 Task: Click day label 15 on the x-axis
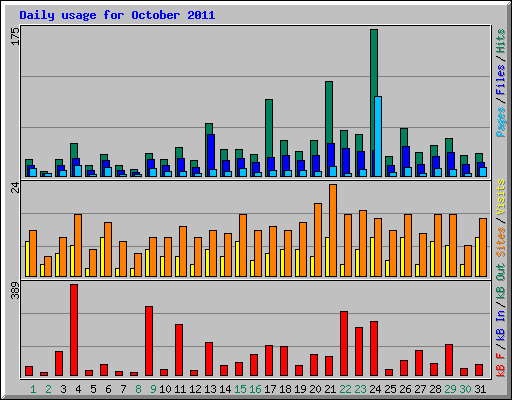(x=240, y=389)
